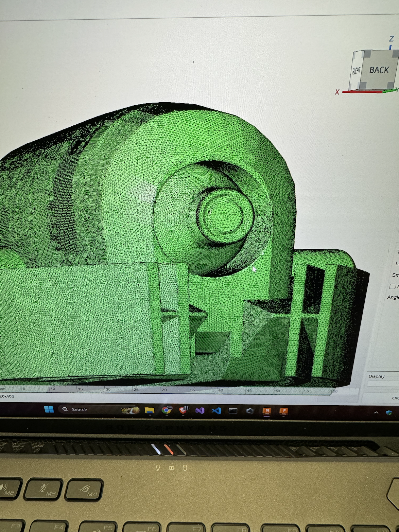Tick the checkbox above the Angle setting

click(x=393, y=286)
